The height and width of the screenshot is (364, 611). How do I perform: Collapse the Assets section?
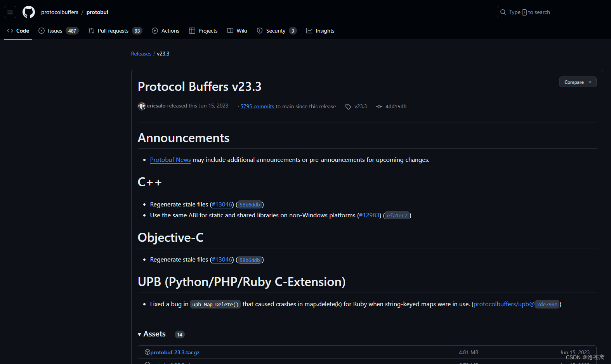[x=152, y=334]
